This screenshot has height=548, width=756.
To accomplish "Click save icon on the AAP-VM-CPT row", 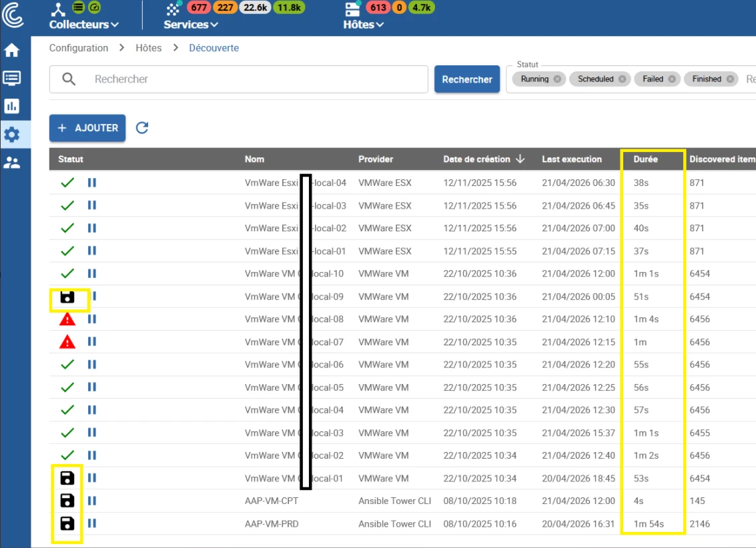I will point(67,501).
